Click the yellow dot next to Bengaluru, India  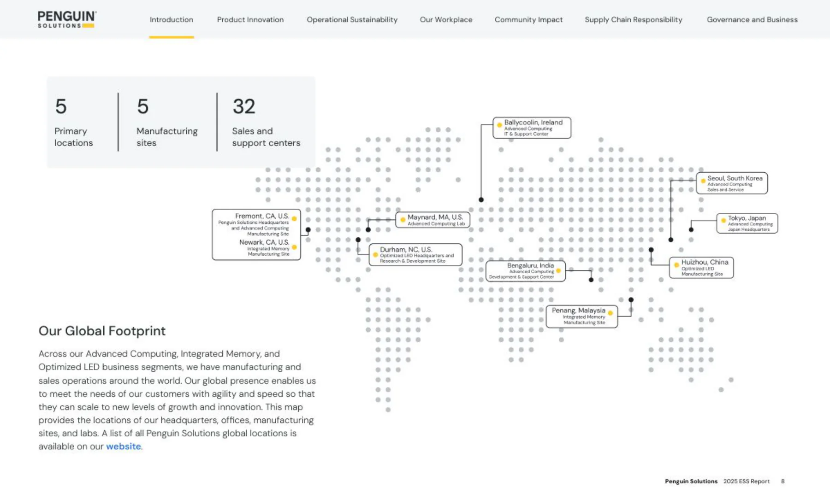(x=558, y=270)
